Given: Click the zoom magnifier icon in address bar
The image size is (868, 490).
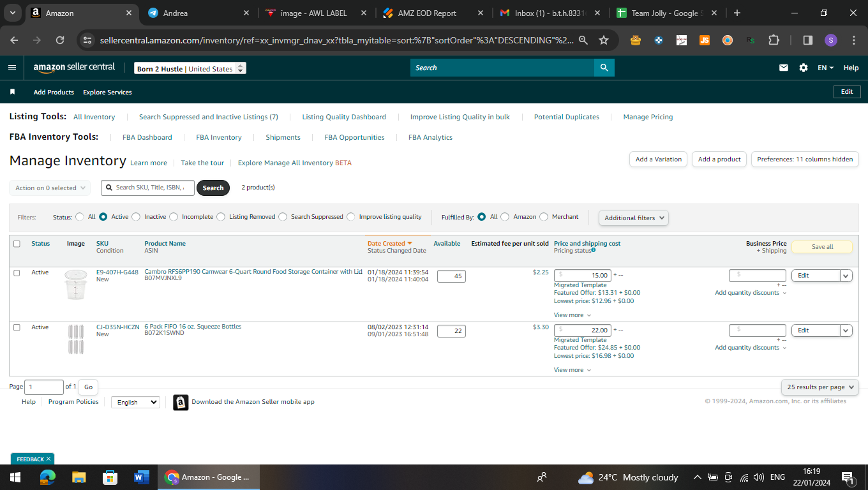Looking at the screenshot, I should tap(583, 40).
